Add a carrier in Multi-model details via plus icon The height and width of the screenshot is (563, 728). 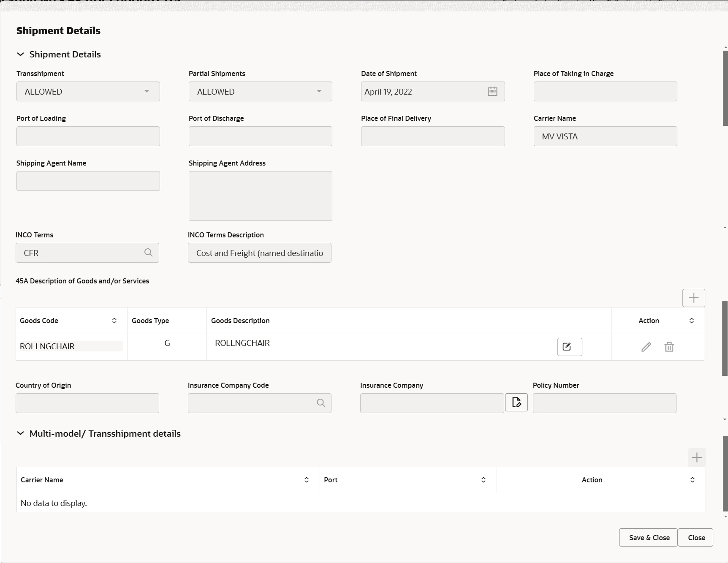(x=696, y=457)
